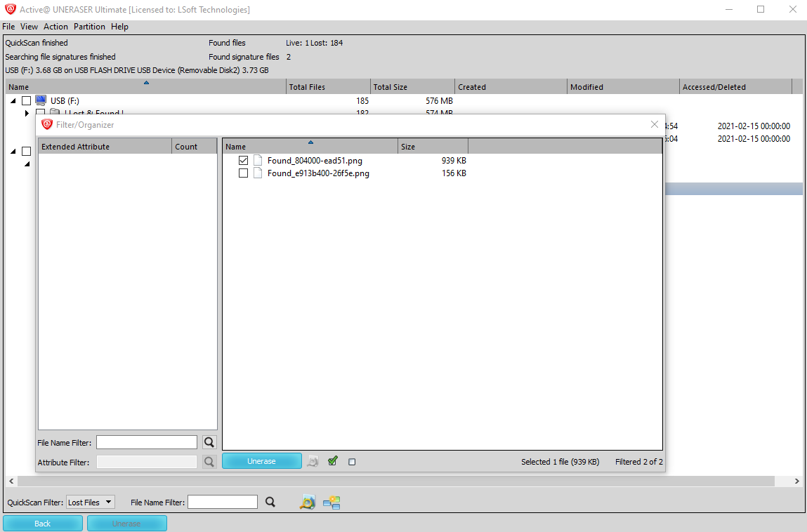Image resolution: width=807 pixels, height=532 pixels.
Task: Click the Extended Attribute column header
Action: pyautogui.click(x=105, y=147)
